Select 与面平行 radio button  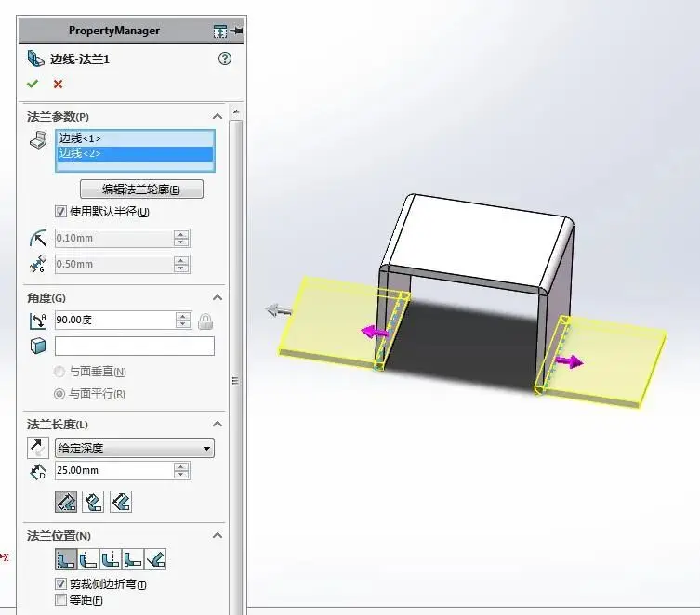59,394
